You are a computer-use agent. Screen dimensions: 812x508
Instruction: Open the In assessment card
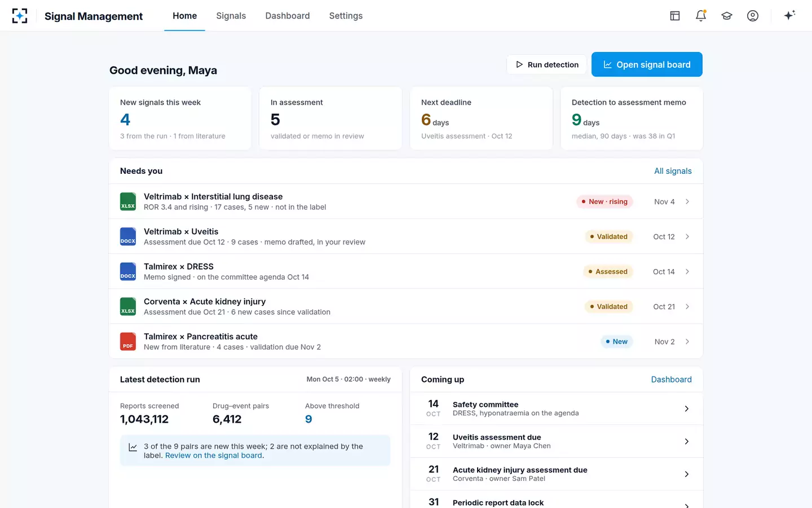(330, 118)
